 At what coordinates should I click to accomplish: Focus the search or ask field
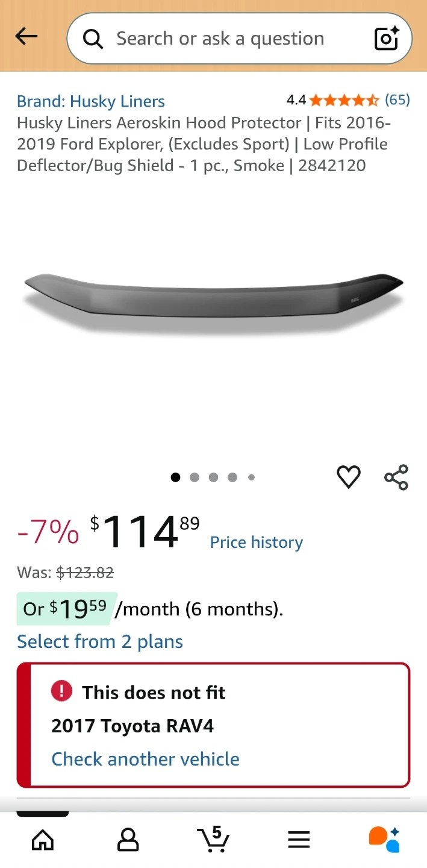pyautogui.click(x=240, y=39)
